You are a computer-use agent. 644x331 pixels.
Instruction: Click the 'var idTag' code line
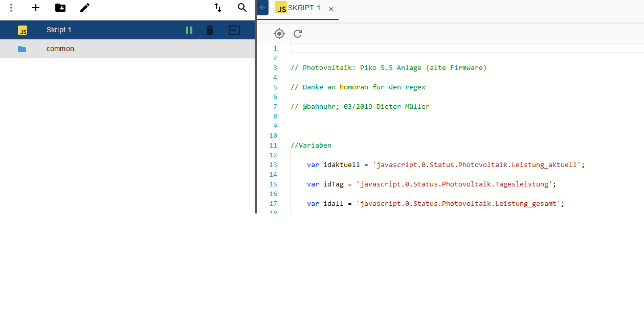click(x=432, y=184)
